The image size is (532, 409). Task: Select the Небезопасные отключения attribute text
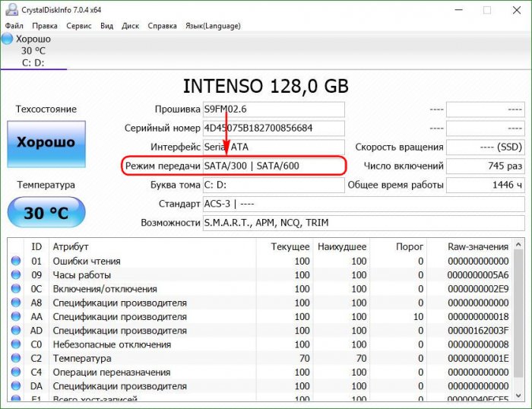coord(112,344)
